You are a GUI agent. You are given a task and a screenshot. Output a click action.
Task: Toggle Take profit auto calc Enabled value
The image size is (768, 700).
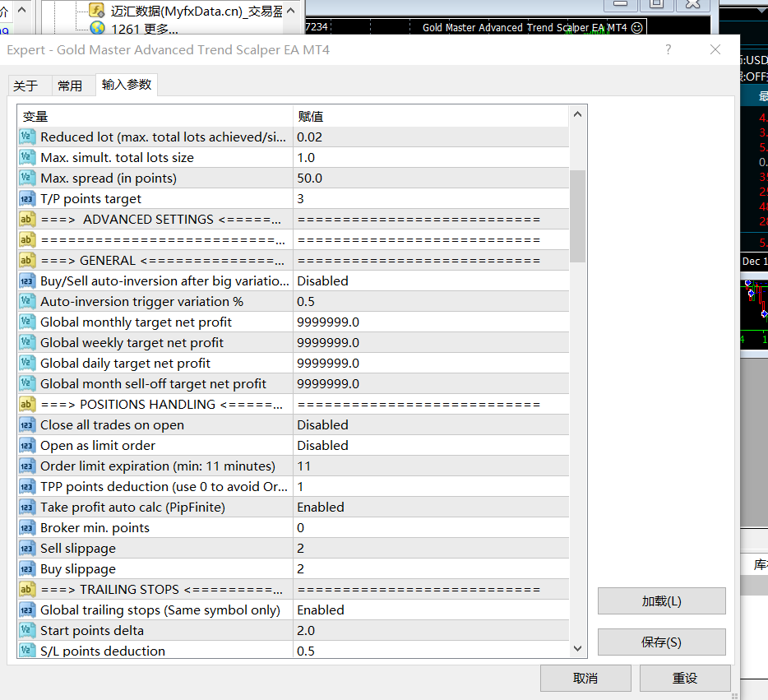tap(321, 507)
